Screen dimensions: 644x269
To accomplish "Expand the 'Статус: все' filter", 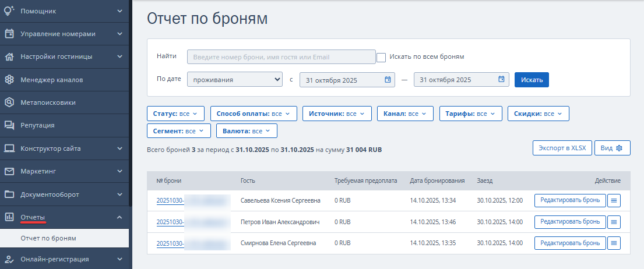I will 175,114.
